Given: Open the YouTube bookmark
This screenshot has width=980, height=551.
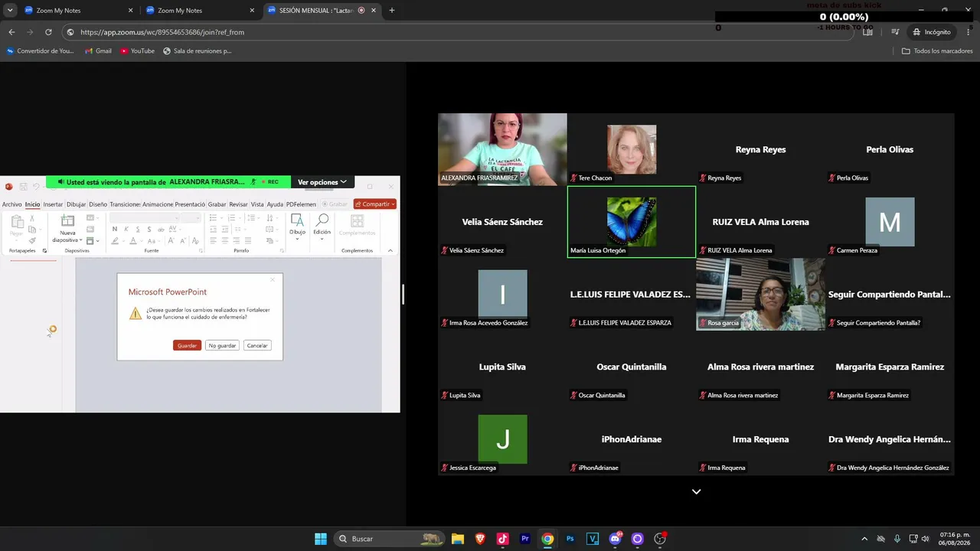Looking at the screenshot, I should tap(137, 51).
